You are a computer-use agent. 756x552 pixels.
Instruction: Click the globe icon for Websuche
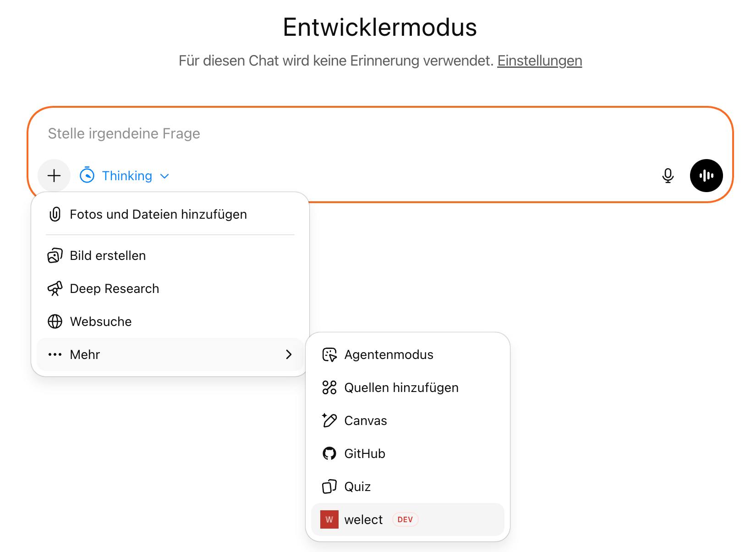tap(55, 321)
